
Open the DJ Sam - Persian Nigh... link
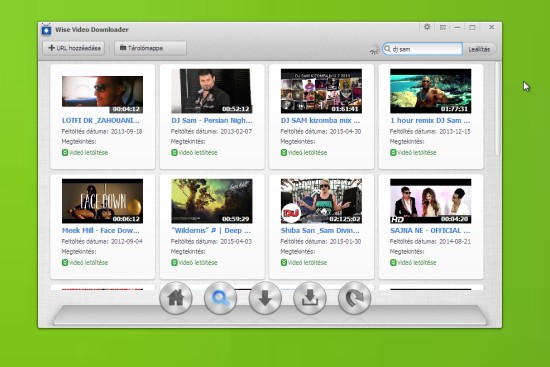tap(212, 120)
